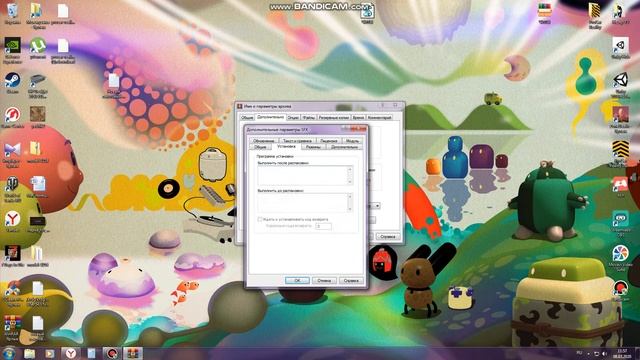Select the Установка tab in SFX dialog
Image resolution: width=640 pixels, height=360 pixels.
click(286, 146)
